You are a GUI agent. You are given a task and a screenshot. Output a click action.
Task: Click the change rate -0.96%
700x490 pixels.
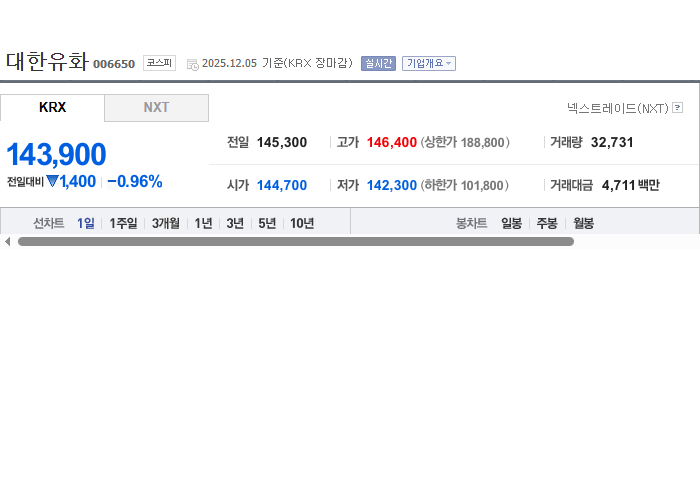(135, 181)
